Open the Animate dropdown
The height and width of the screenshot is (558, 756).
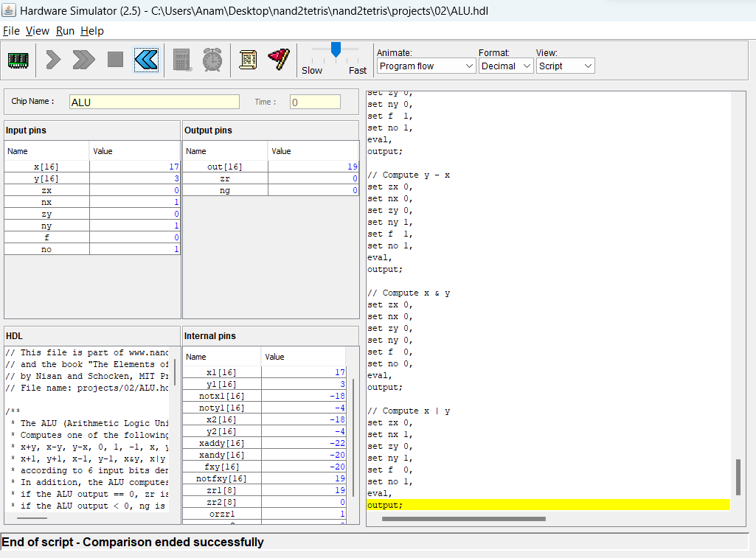point(426,66)
